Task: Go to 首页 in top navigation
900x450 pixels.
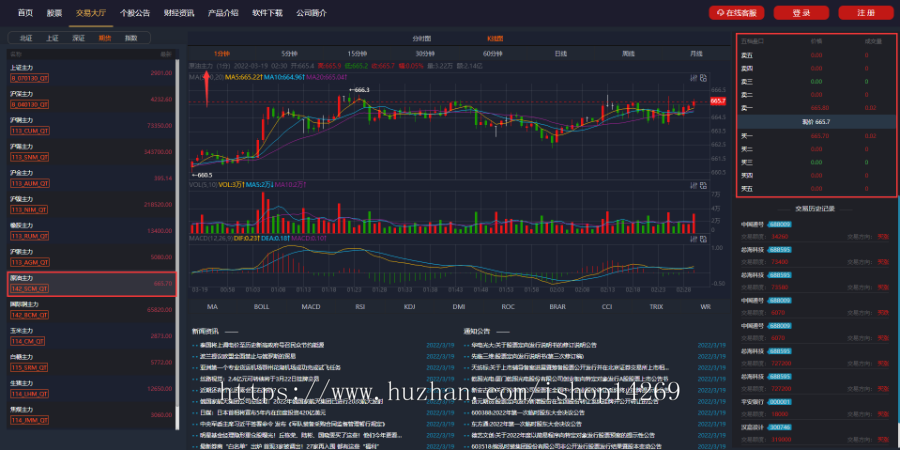Action: (x=25, y=13)
